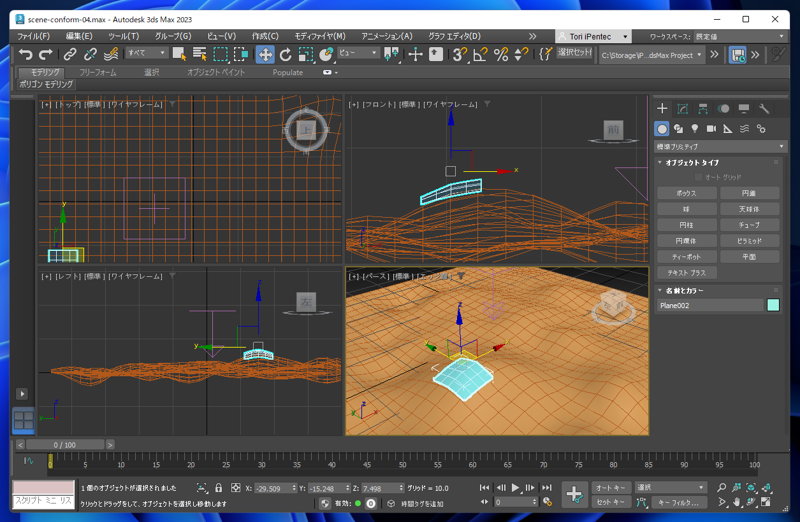This screenshot has height=522, width=800.
Task: Toggle Window/Crossing selection mode
Action: [241, 54]
